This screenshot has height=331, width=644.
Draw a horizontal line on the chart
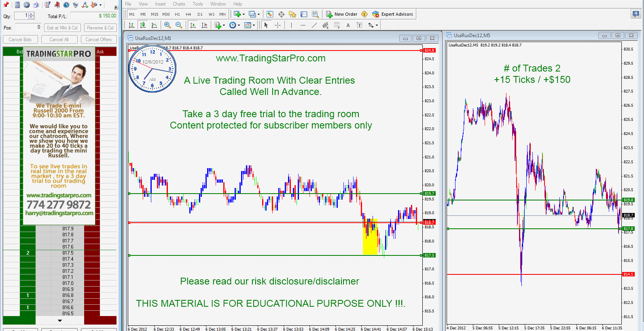[303, 25]
